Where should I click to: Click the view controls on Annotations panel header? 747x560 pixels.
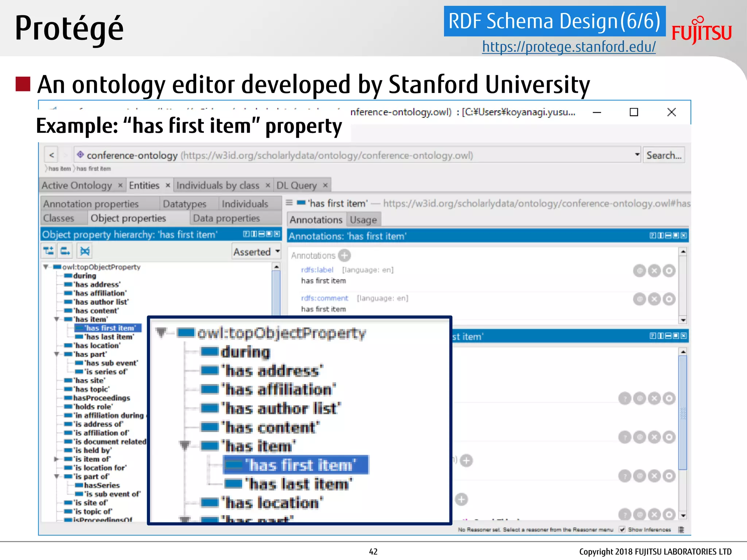click(668, 236)
